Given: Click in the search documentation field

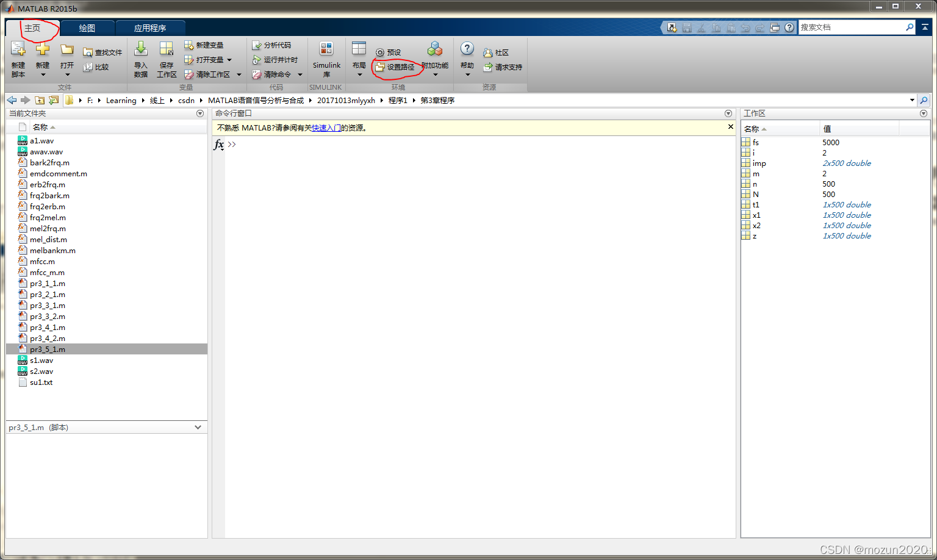Looking at the screenshot, I should tap(851, 27).
